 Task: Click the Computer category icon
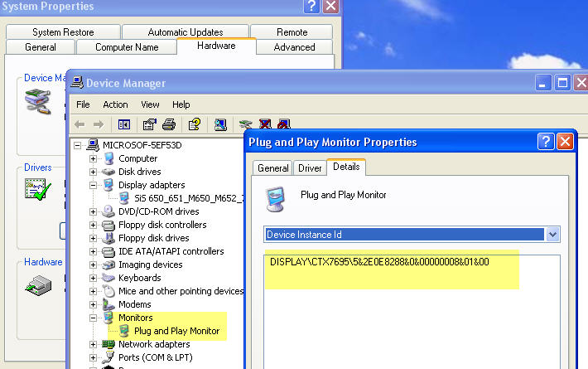point(108,158)
